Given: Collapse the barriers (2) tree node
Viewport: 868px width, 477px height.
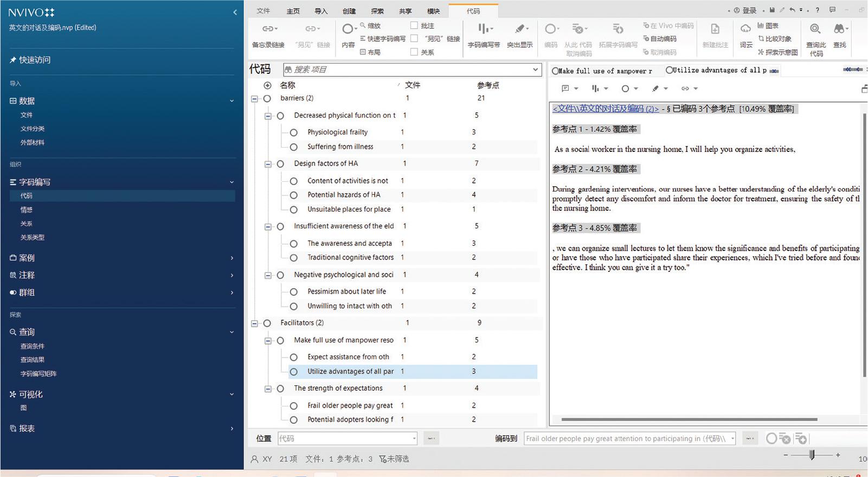Looking at the screenshot, I should coord(254,99).
